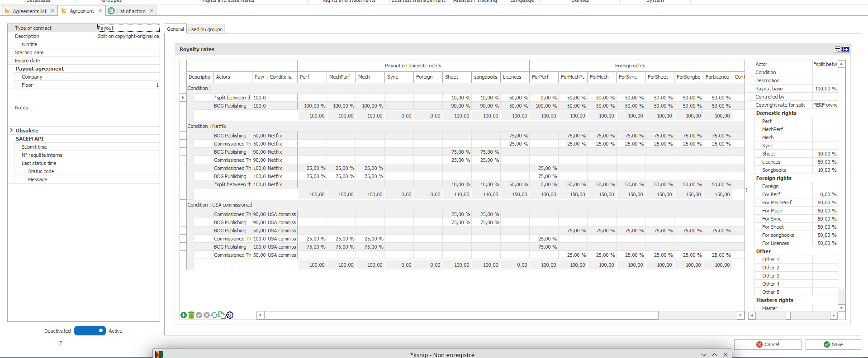This screenshot has width=868, height=358.
Task: Click the Cancel button
Action: tap(768, 344)
